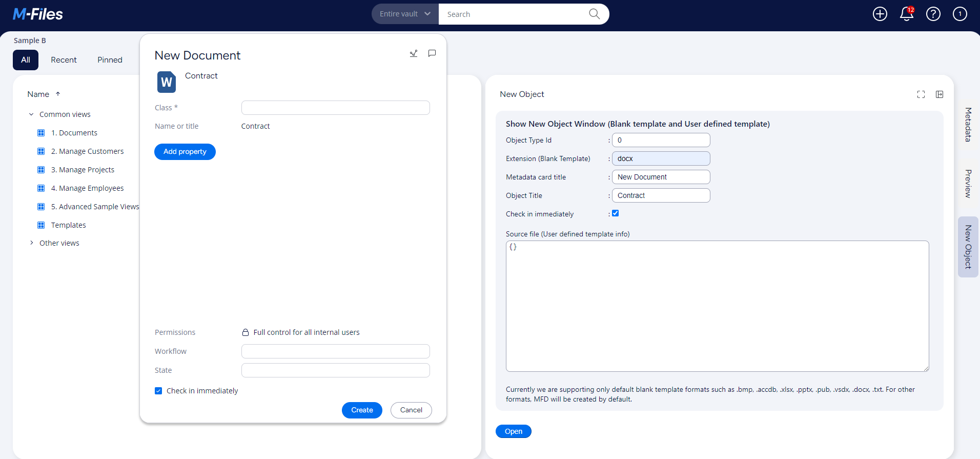Click the 2. Manage Customers view icon

(41, 151)
